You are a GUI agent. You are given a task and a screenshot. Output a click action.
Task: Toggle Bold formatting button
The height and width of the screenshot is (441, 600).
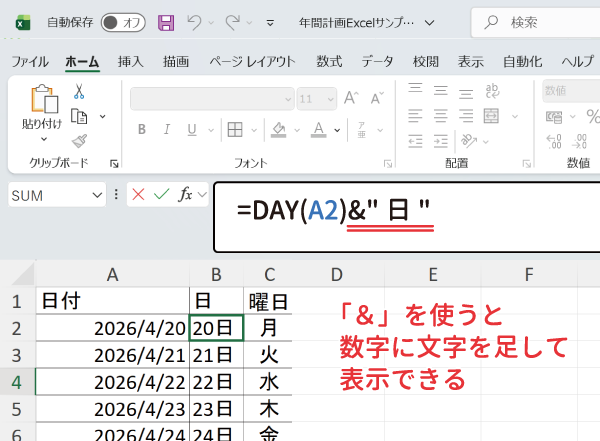point(142,129)
